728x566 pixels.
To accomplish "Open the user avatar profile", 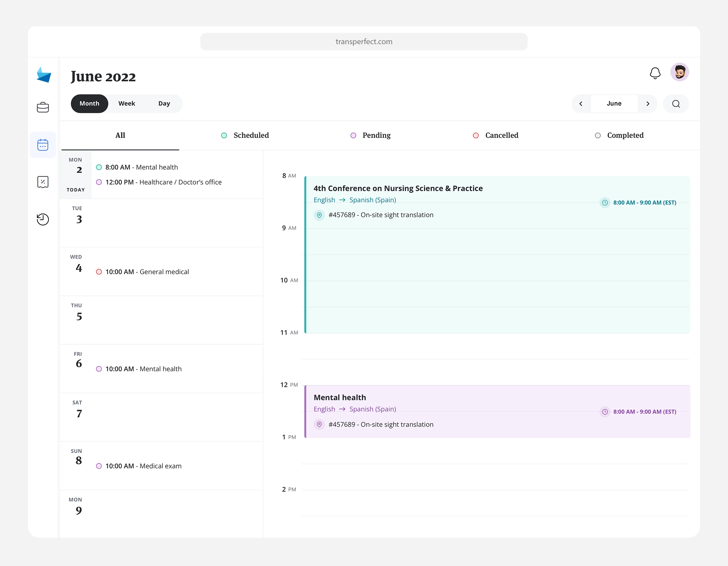I will pyautogui.click(x=679, y=72).
